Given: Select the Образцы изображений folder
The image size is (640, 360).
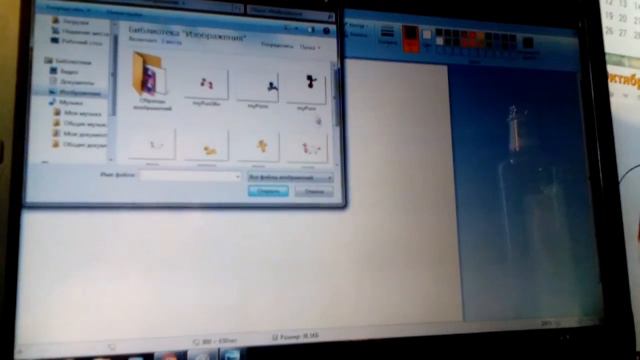Looking at the screenshot, I should pyautogui.click(x=151, y=81).
